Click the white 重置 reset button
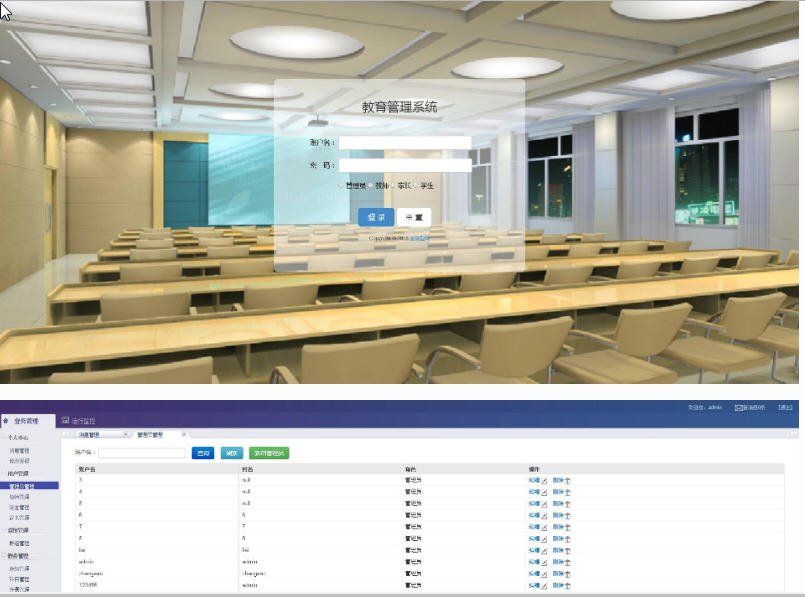The width and height of the screenshot is (805, 597). 414,217
